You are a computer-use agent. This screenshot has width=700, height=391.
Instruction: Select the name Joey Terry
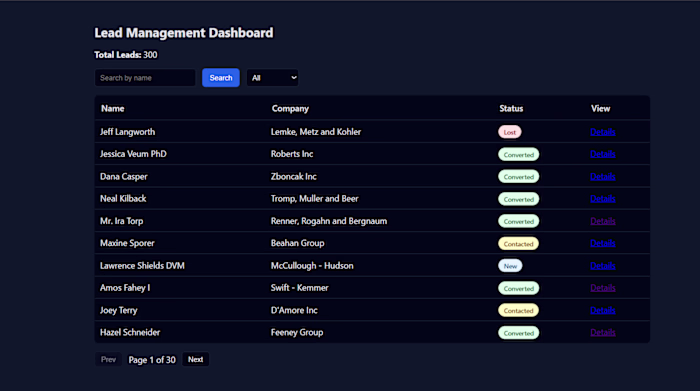click(119, 310)
